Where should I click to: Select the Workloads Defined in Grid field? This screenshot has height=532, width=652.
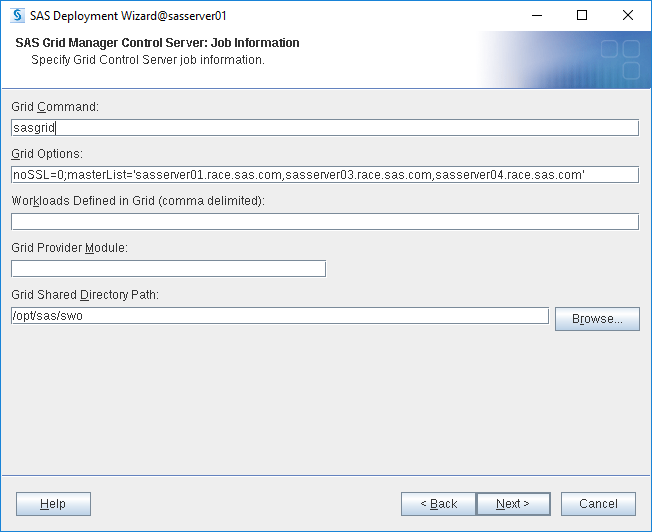coord(324,221)
